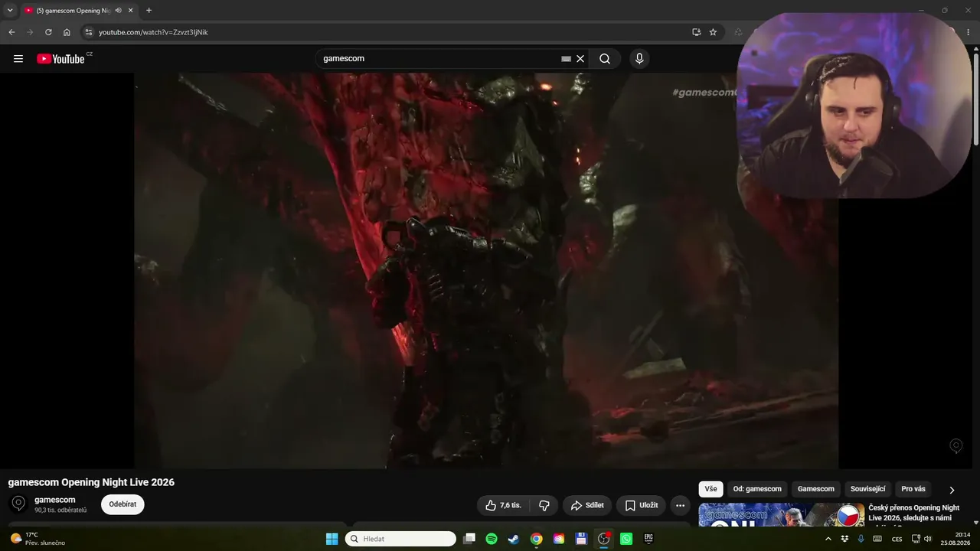Like the video with thumbs up

click(503, 505)
